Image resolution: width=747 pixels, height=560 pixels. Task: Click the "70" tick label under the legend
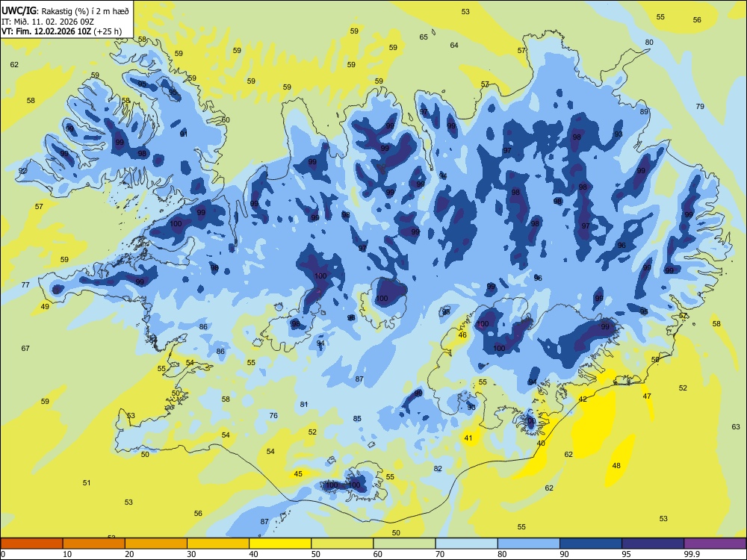click(440, 554)
